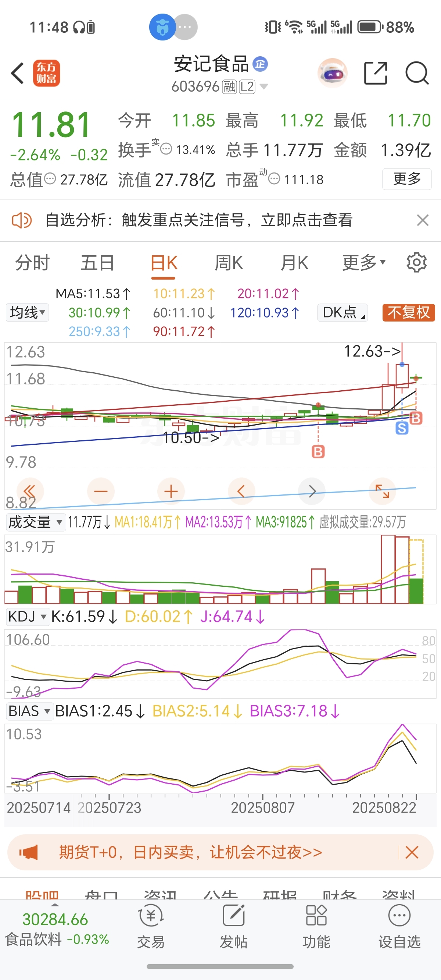Open the search magnifier icon
This screenshot has height=980, width=441.
[417, 73]
